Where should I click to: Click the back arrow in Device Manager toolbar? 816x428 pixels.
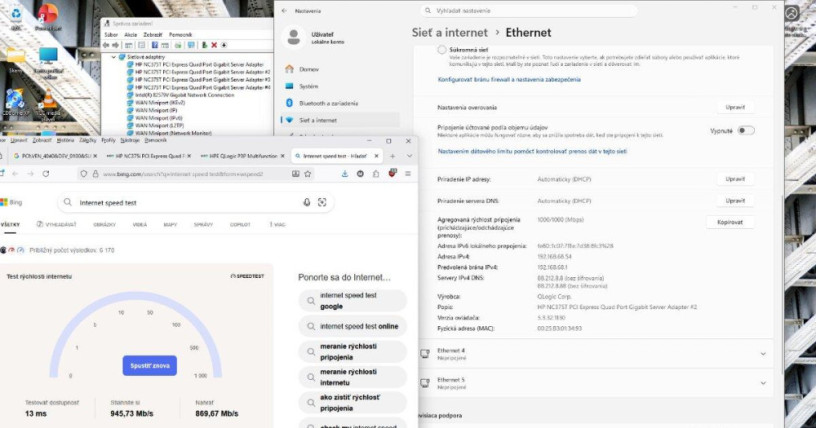(x=106, y=45)
